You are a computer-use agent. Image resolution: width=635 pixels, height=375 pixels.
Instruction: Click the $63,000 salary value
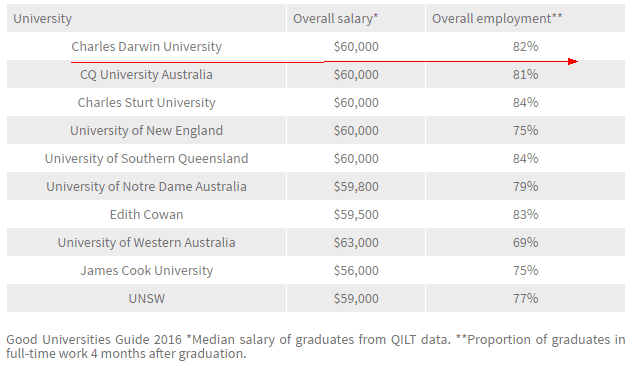(356, 242)
